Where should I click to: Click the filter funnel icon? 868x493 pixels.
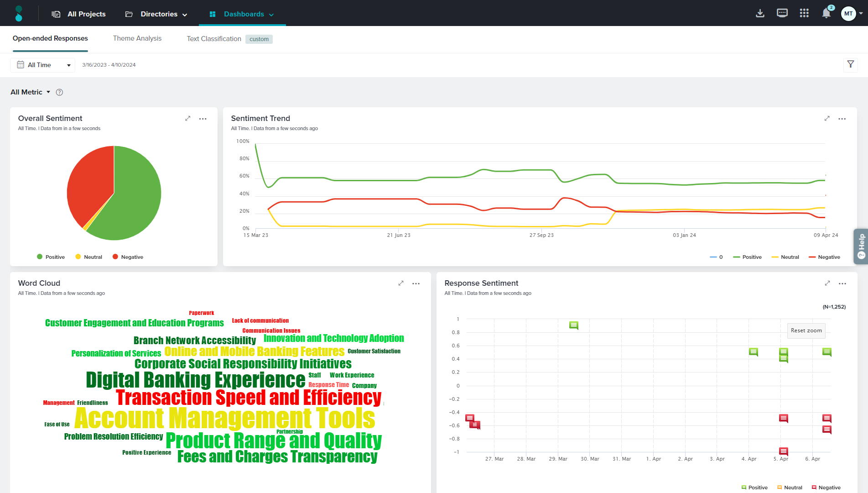tap(850, 64)
